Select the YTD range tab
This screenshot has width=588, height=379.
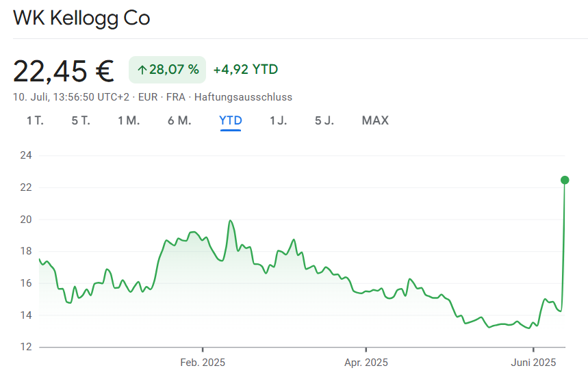pos(231,120)
